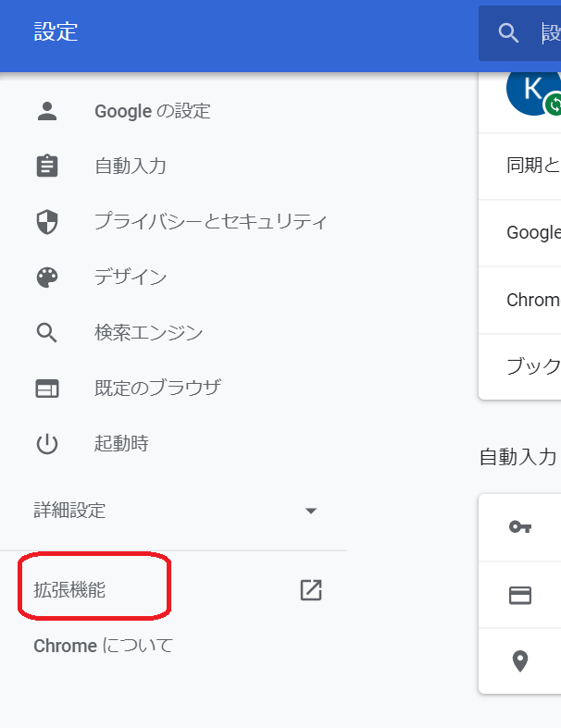Click the browser window icon for 既定のブラウザ
This screenshot has height=728, width=561.
pyautogui.click(x=47, y=389)
